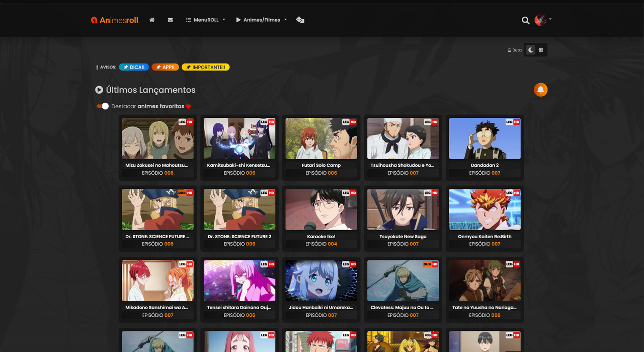Open the IMPORTANTE!! notice tag
644x352 pixels.
click(x=205, y=67)
